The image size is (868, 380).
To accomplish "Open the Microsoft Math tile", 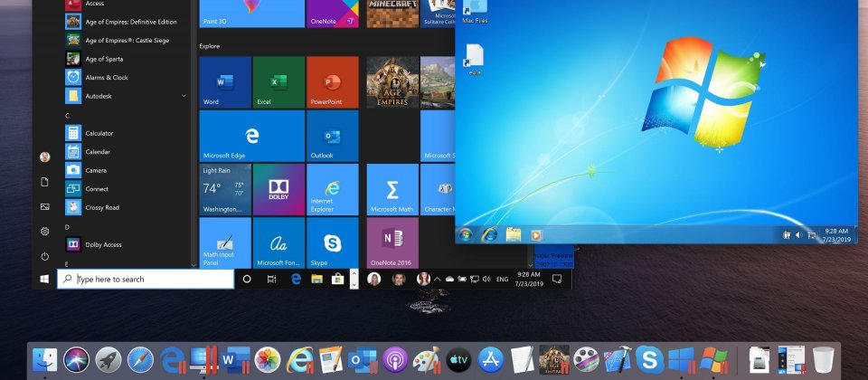I will [392, 189].
